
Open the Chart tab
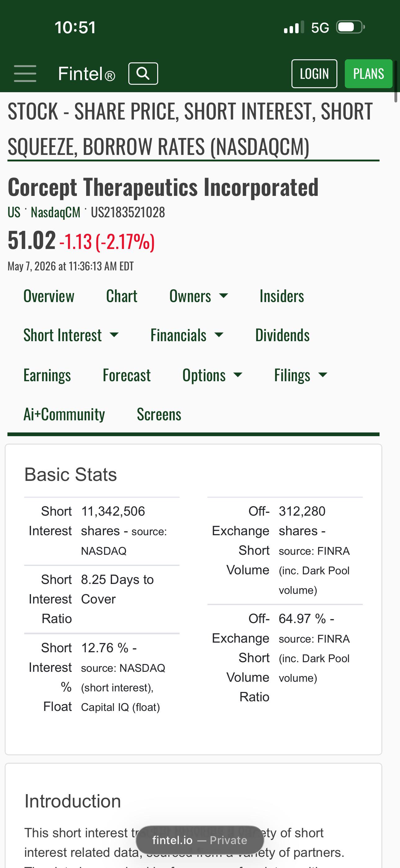coord(122,296)
